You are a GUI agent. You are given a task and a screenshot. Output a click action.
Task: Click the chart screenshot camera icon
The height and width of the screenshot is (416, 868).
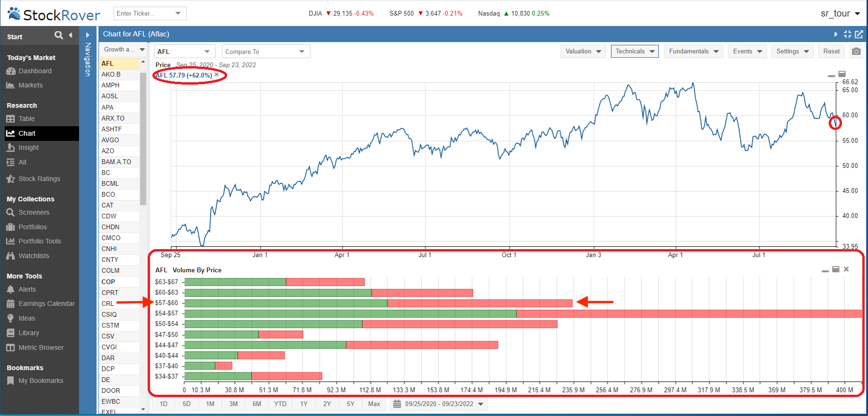pyautogui.click(x=856, y=52)
